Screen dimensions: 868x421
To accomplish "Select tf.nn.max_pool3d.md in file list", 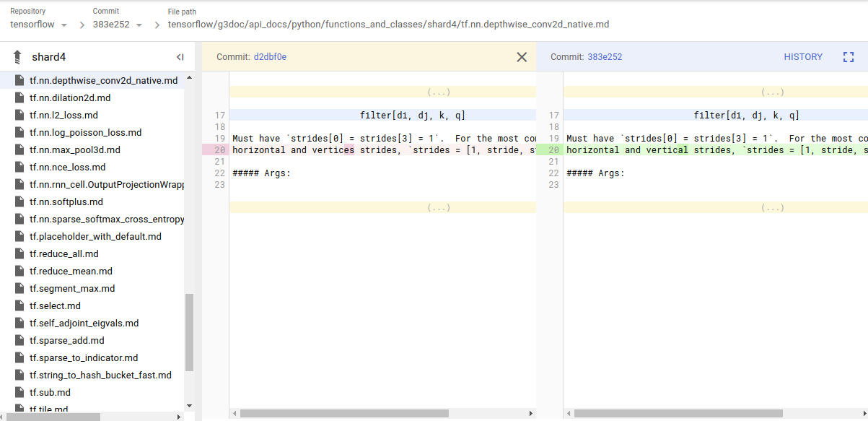I will (x=75, y=149).
